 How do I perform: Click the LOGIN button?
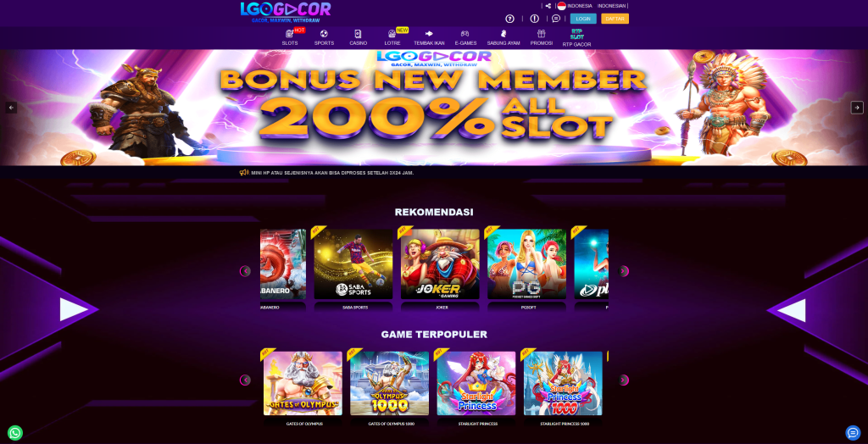[583, 19]
